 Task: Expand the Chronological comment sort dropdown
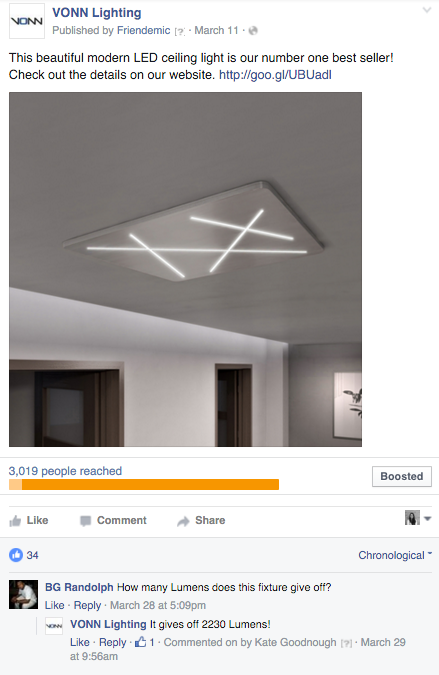[395, 555]
